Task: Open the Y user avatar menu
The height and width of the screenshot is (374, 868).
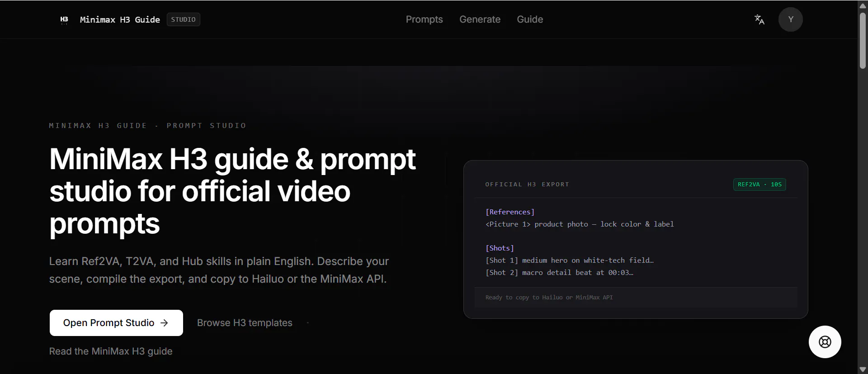Action: pos(790,19)
